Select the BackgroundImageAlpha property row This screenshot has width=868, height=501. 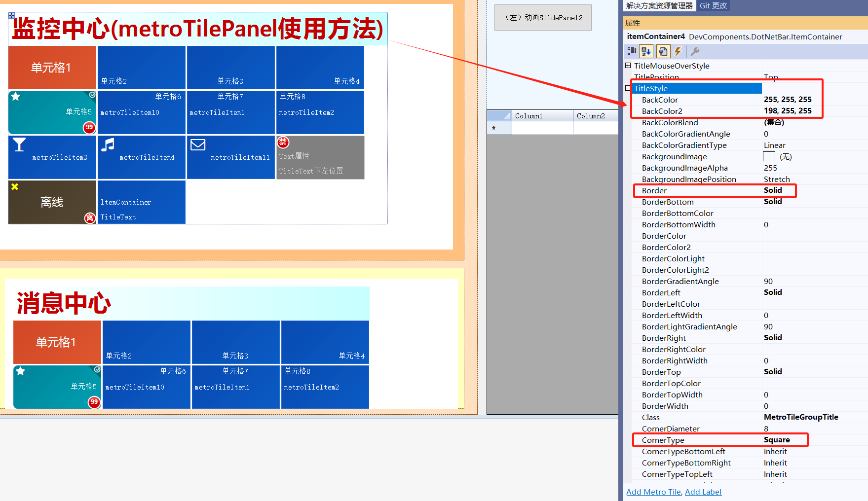750,168
